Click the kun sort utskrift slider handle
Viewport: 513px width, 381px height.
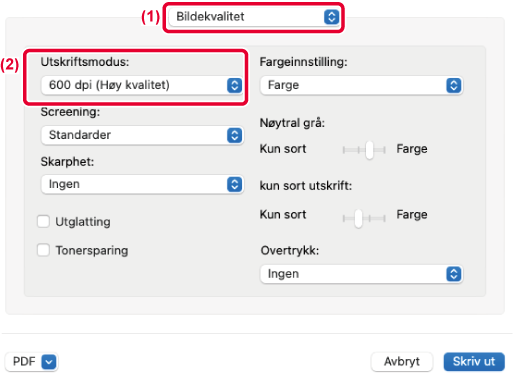click(358, 219)
